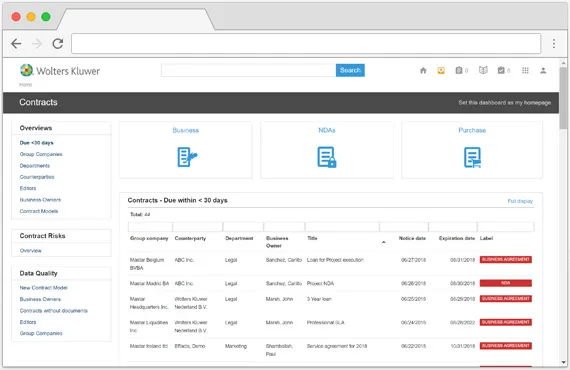Focus the site search field
The image size is (570, 370).
pyautogui.click(x=249, y=70)
